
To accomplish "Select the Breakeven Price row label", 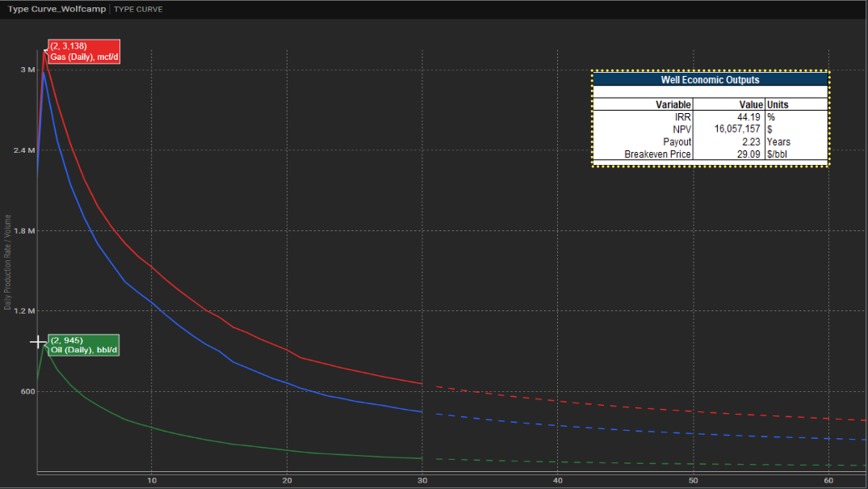I will pos(657,154).
